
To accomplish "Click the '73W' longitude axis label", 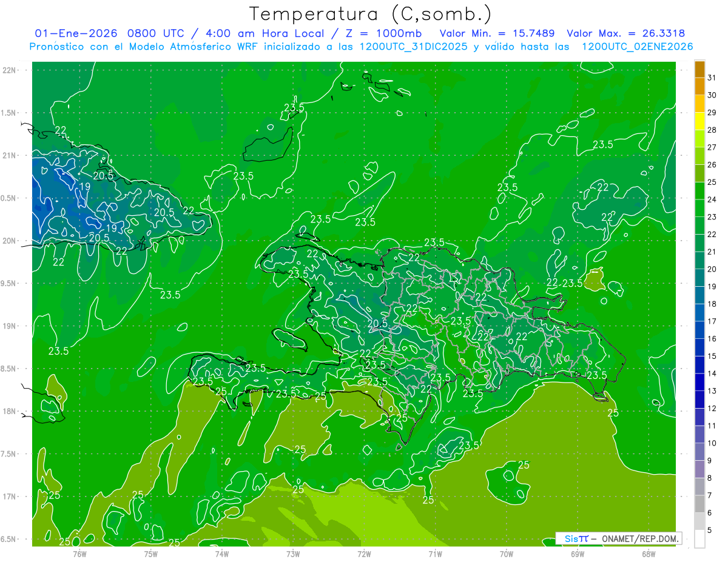I will point(293,554).
